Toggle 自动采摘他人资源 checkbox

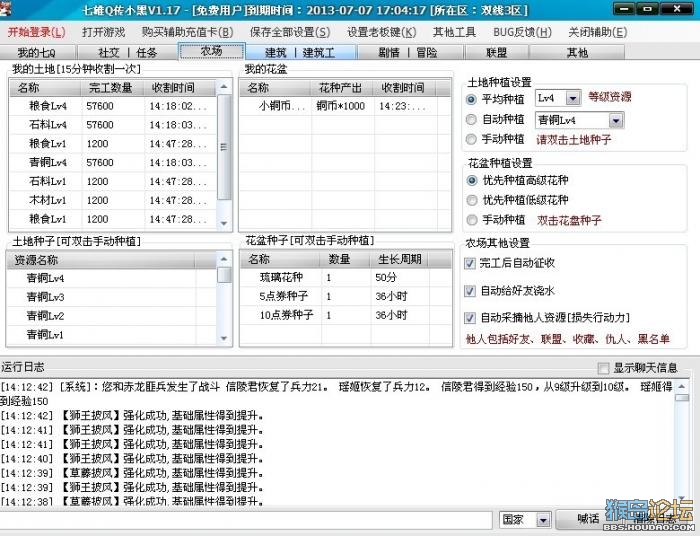470,318
